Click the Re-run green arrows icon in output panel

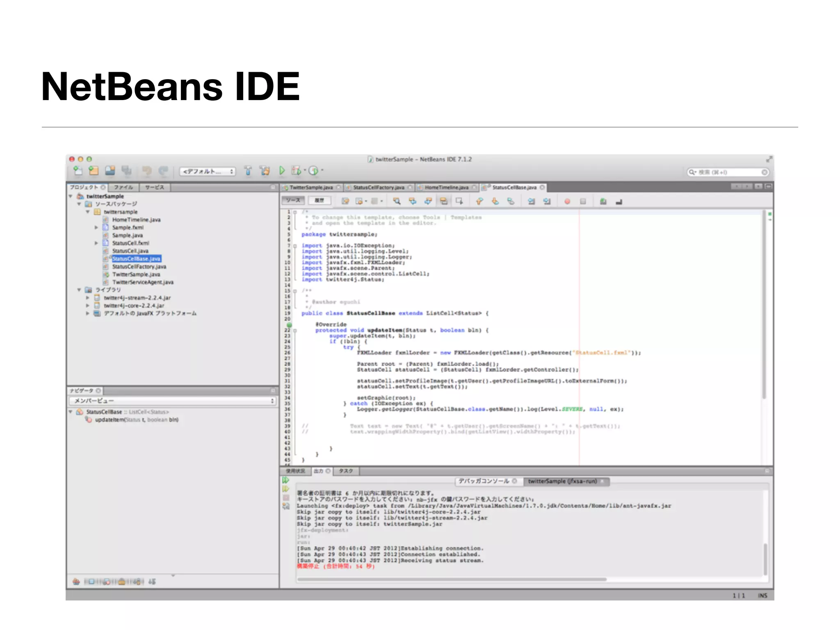286,480
